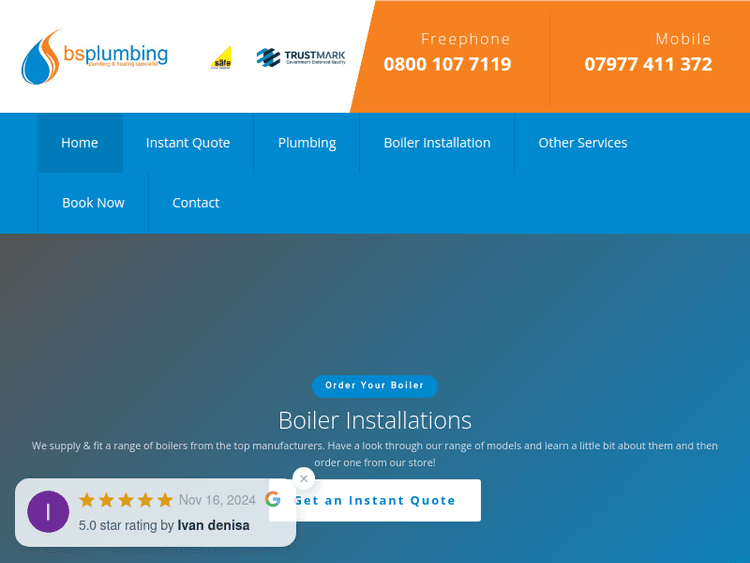The image size is (750, 563).
Task: Call the Freephone number 0800 107 7119
Action: click(x=447, y=64)
